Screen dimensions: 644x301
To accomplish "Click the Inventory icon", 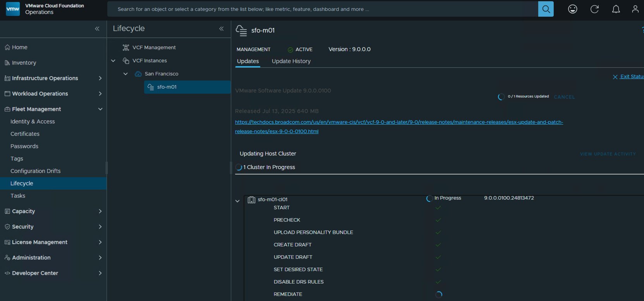I will click(x=7, y=63).
